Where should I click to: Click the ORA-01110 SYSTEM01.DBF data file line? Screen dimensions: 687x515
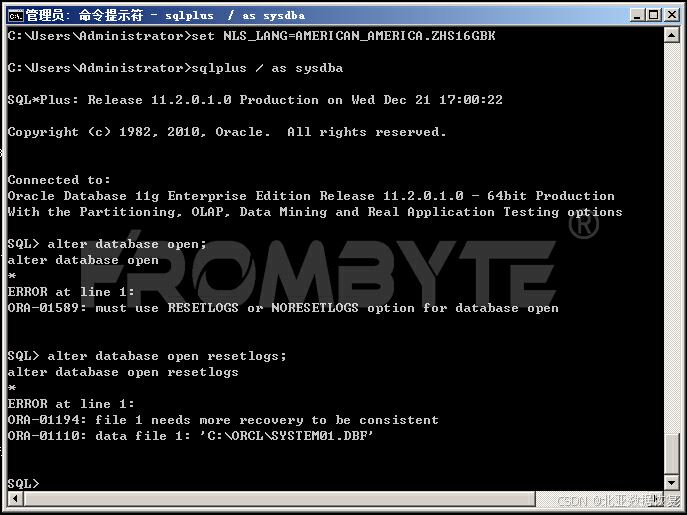coord(191,436)
